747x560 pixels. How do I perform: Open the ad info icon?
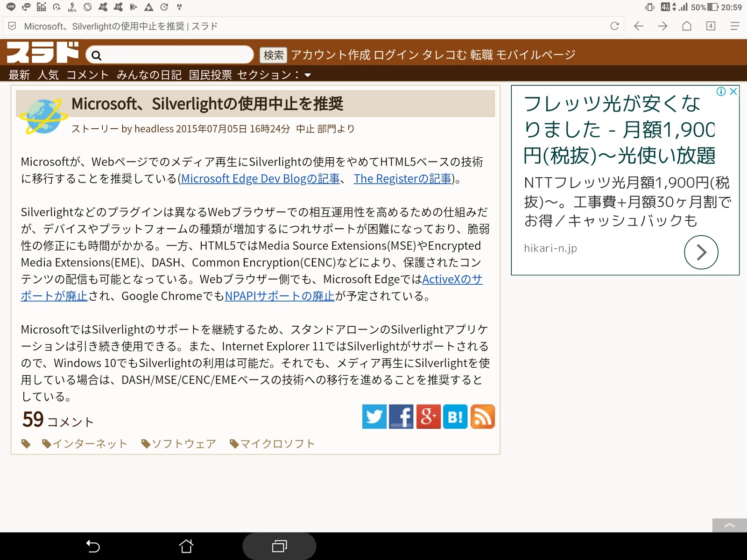pos(721,91)
